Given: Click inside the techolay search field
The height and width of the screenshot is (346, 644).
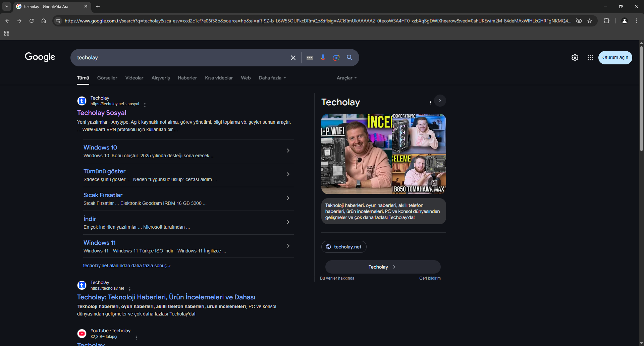Looking at the screenshot, I should tap(181, 58).
